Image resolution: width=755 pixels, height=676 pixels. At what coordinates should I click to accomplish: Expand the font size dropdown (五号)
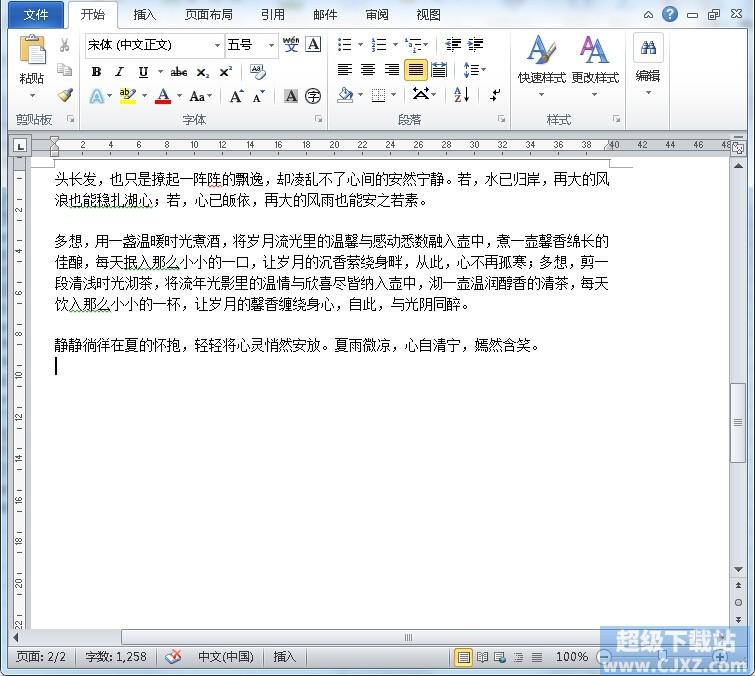point(271,45)
